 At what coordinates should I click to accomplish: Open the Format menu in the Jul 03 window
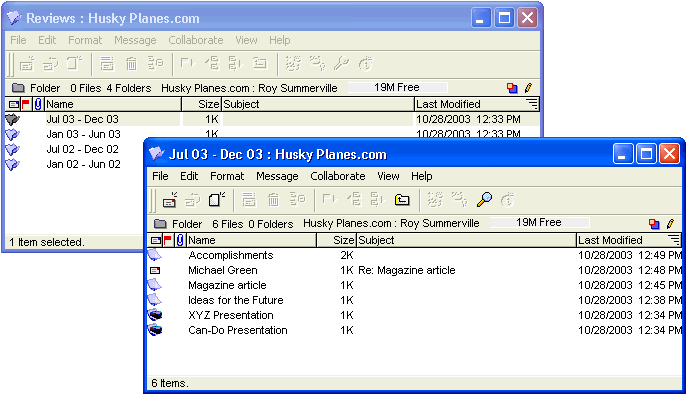227,176
